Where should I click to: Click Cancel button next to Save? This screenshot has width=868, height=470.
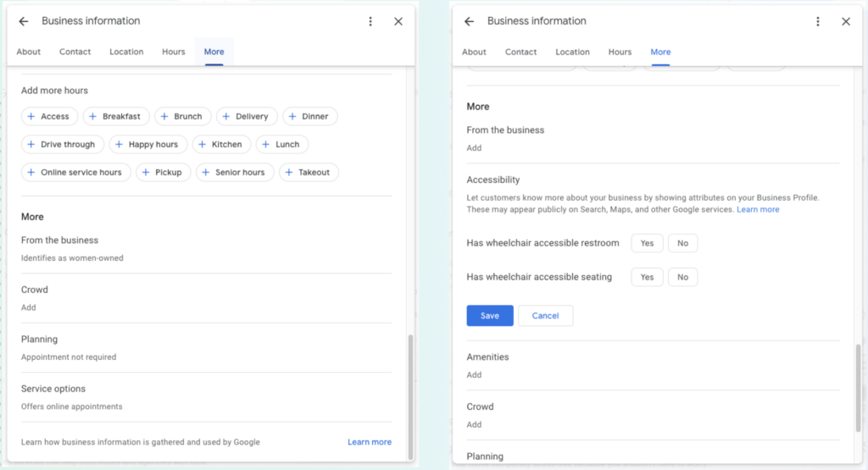click(545, 316)
